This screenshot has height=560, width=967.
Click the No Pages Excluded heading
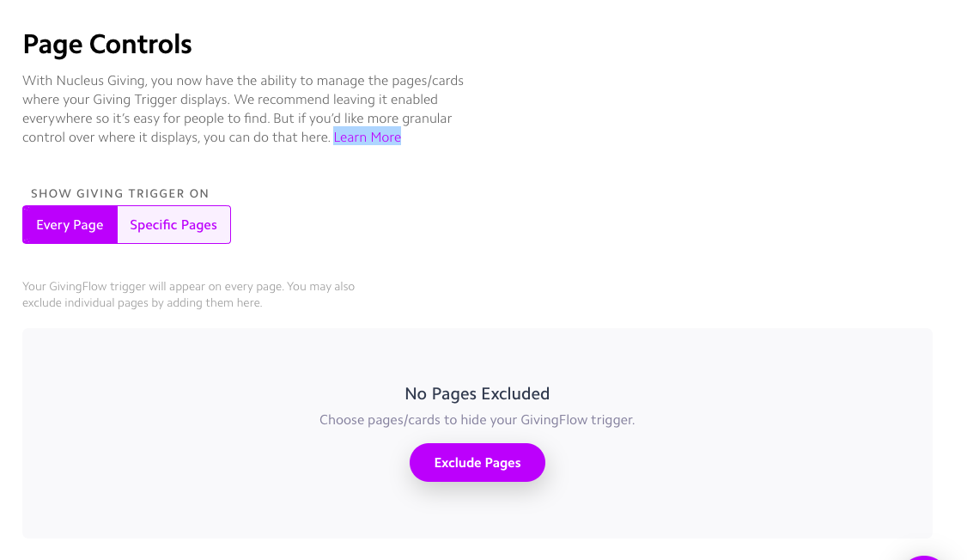tap(477, 393)
